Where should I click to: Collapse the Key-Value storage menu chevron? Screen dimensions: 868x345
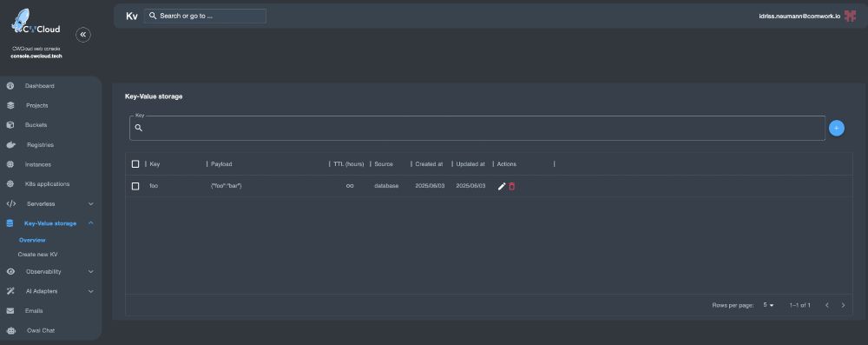tap(91, 223)
